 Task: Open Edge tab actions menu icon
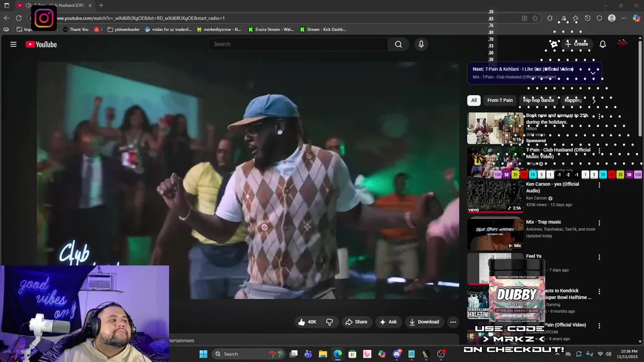click(x=7, y=5)
